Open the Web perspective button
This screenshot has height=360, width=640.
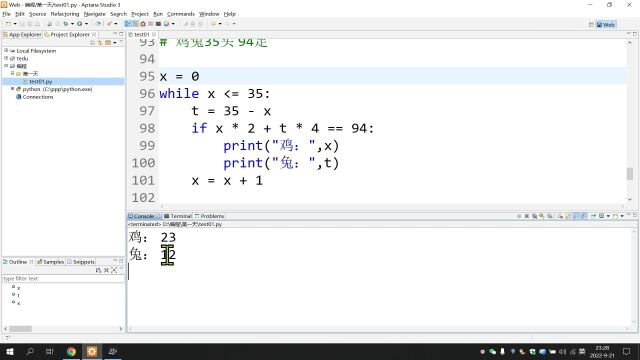[x=606, y=24]
